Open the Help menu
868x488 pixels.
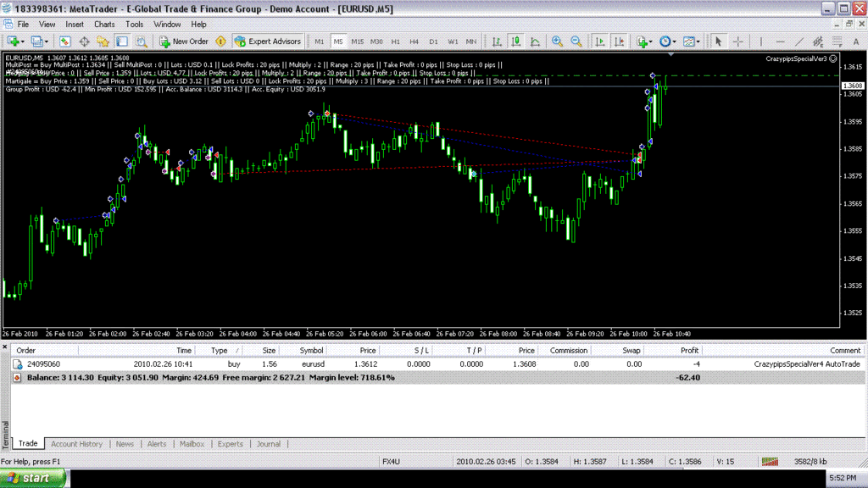[x=198, y=25]
